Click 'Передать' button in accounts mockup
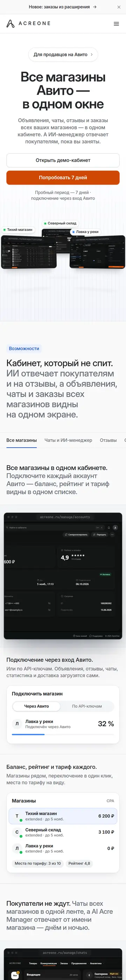The image size is (126, 980). [100, 534]
